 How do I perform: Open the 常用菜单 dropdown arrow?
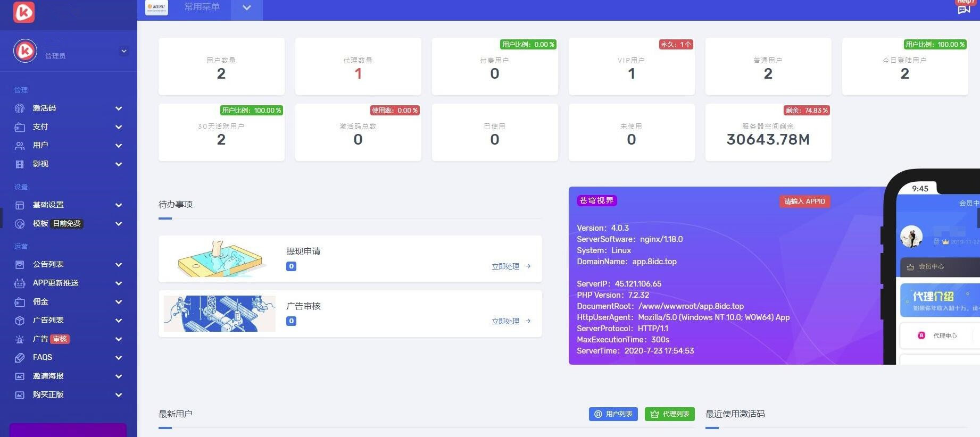(x=246, y=8)
